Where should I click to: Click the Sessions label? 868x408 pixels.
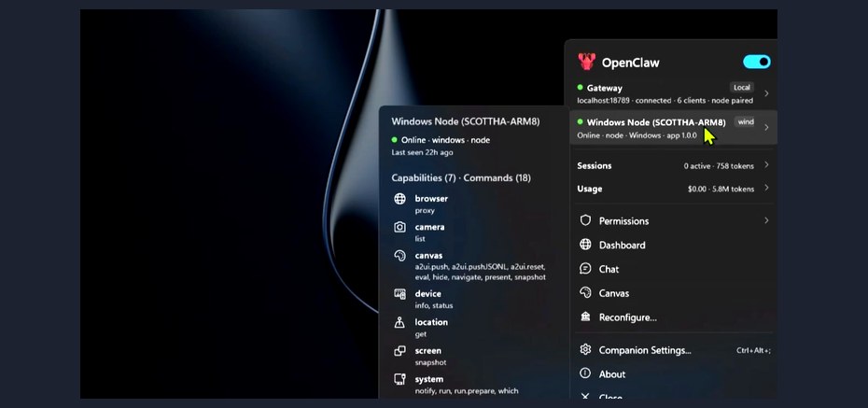coord(594,165)
